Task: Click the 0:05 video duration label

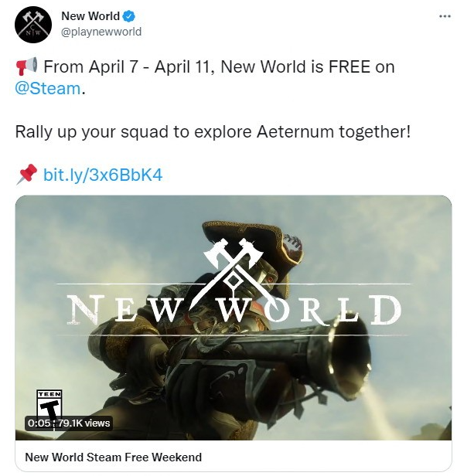Action: point(39,423)
